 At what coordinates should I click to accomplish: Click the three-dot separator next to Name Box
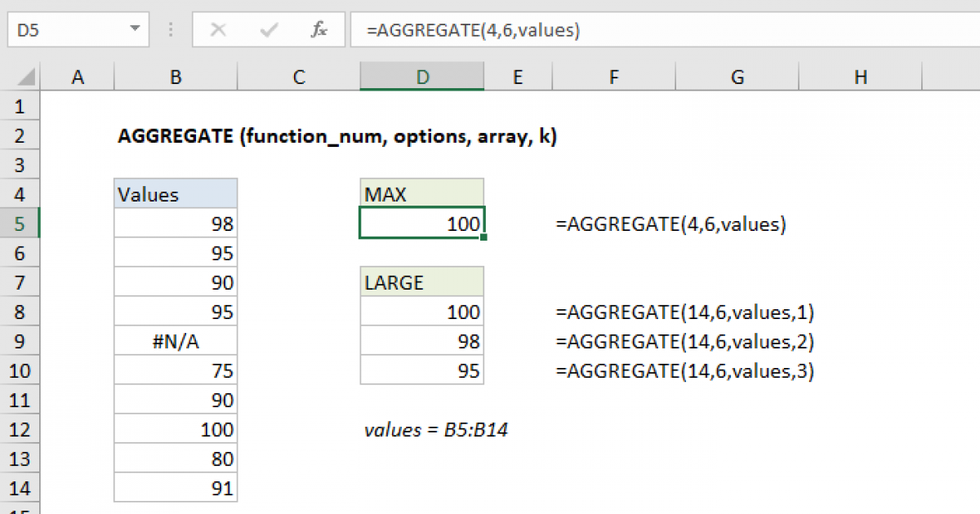170,29
